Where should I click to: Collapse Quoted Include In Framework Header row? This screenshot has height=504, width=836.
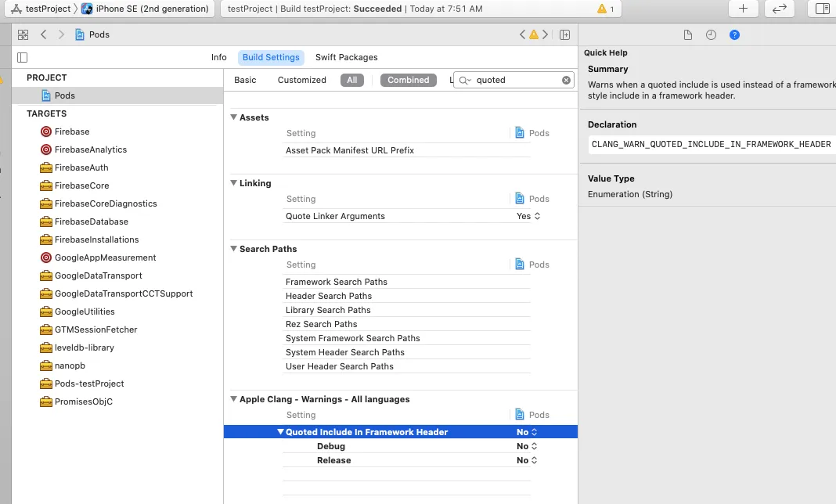[x=280, y=432]
